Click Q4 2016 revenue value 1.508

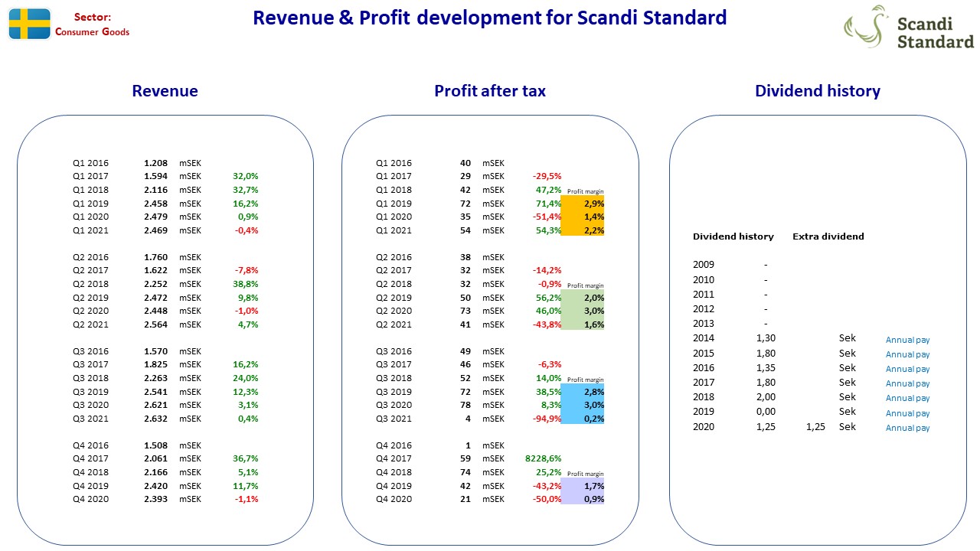coord(155,445)
